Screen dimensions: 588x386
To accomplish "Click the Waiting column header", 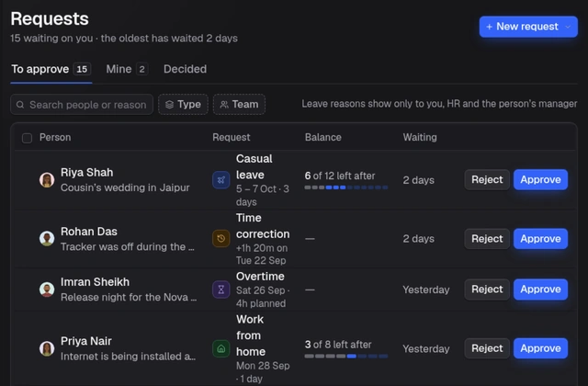I will (420, 138).
